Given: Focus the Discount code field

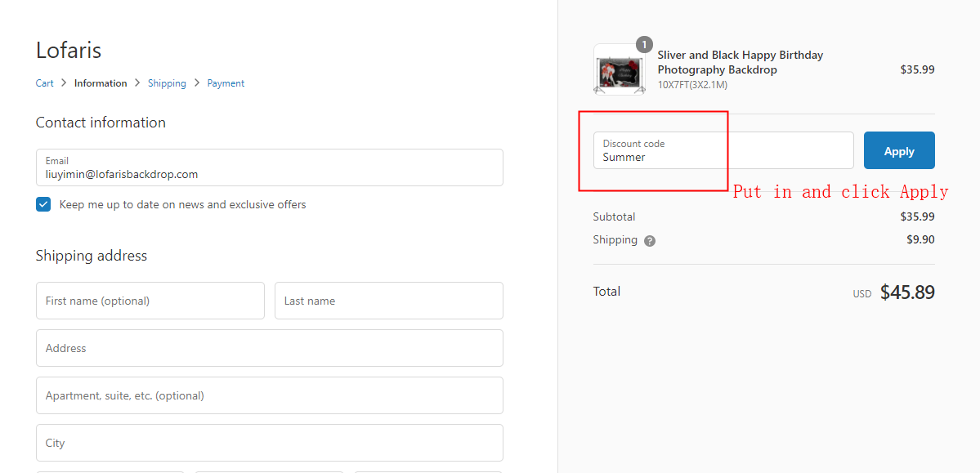Looking at the screenshot, I should 723,151.
